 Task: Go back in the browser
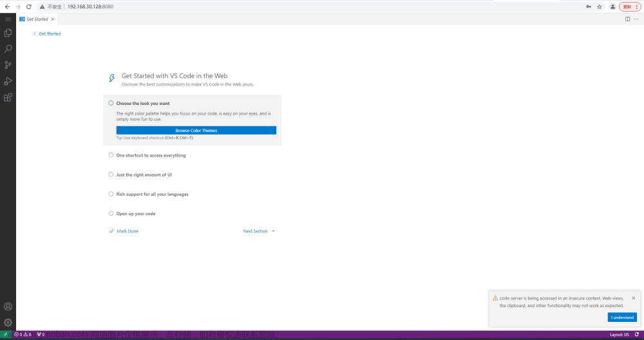coord(7,6)
